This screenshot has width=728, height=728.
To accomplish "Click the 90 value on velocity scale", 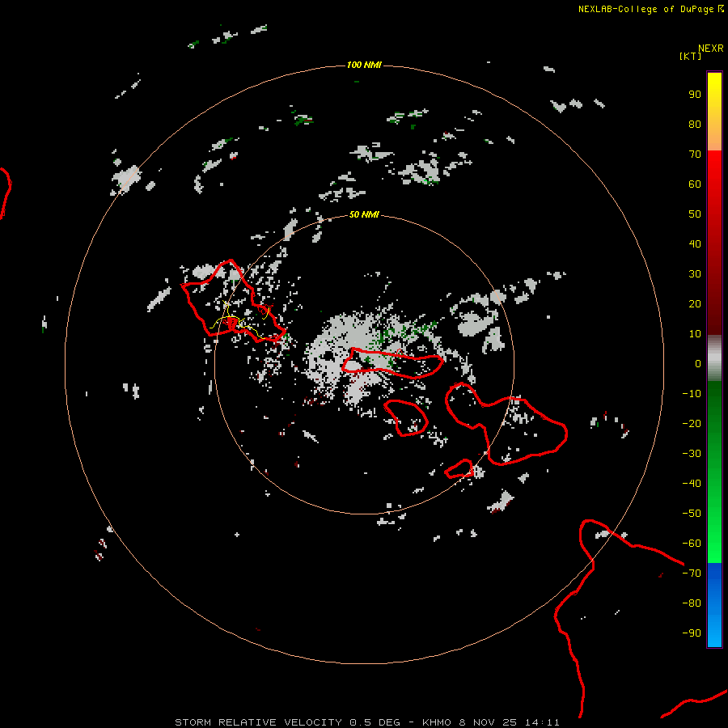I will [695, 95].
